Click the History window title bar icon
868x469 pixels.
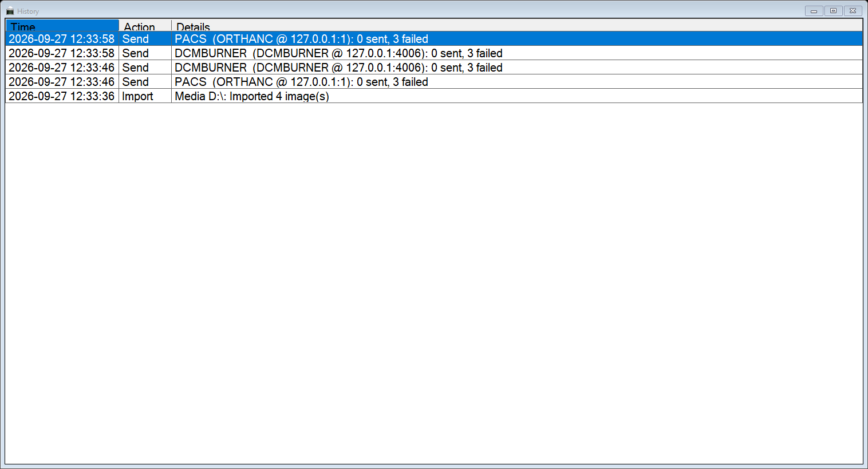(10, 11)
